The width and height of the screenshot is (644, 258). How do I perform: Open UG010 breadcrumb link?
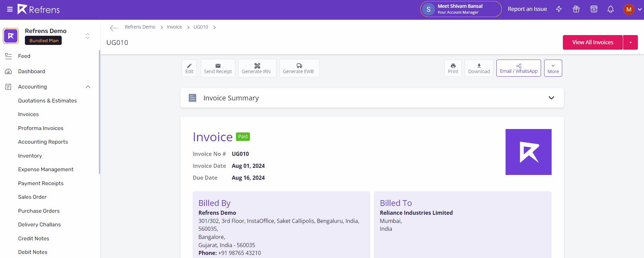click(201, 27)
